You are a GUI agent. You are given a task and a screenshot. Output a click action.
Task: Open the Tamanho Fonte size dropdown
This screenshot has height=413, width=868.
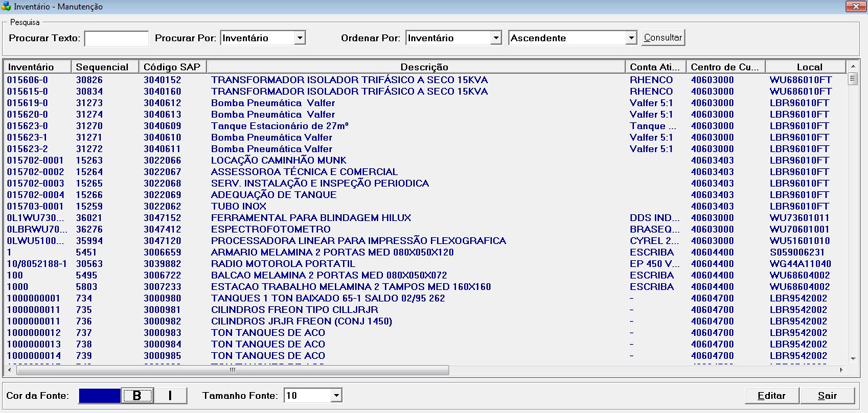click(x=336, y=395)
